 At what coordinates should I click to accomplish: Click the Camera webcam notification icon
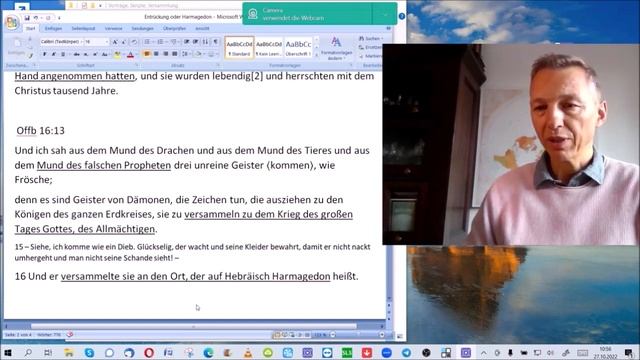point(253,14)
